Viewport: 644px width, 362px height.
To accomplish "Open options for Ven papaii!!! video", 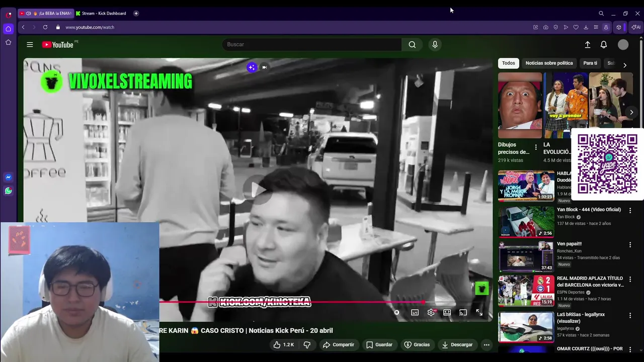I will coord(630,245).
